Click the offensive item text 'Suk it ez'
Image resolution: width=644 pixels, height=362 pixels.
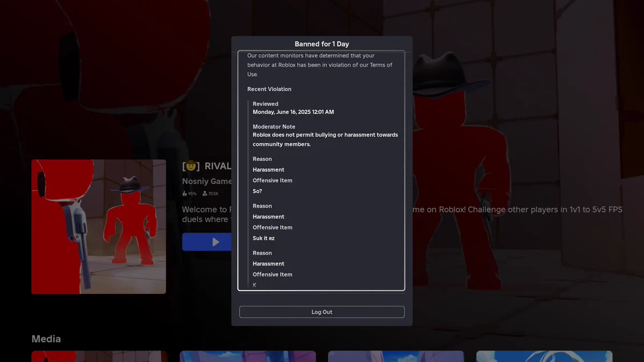[264, 238]
